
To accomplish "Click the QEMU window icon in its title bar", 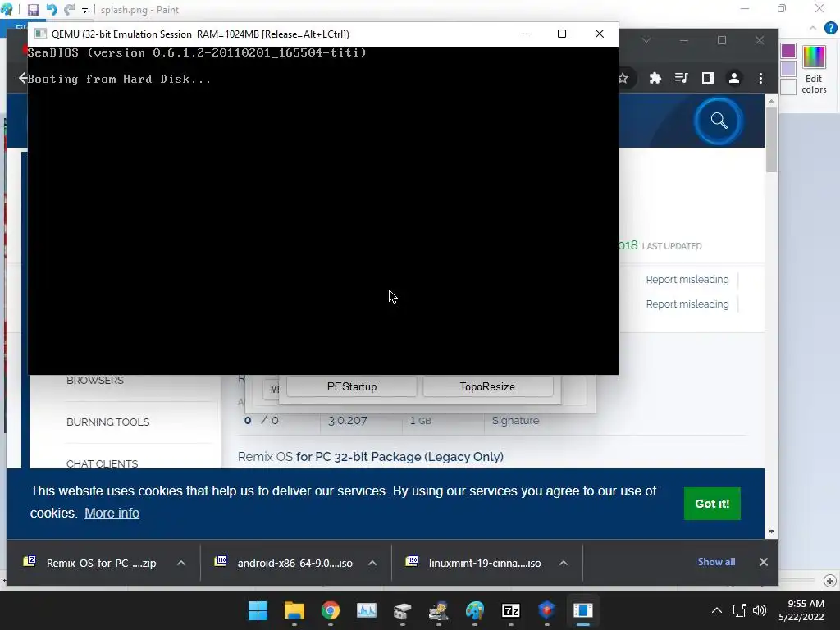I will pyautogui.click(x=40, y=34).
